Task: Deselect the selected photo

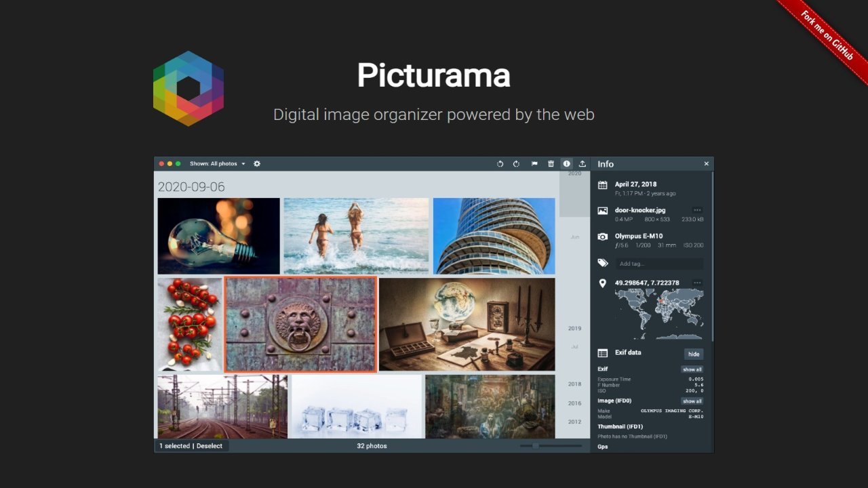Action: pyautogui.click(x=210, y=446)
